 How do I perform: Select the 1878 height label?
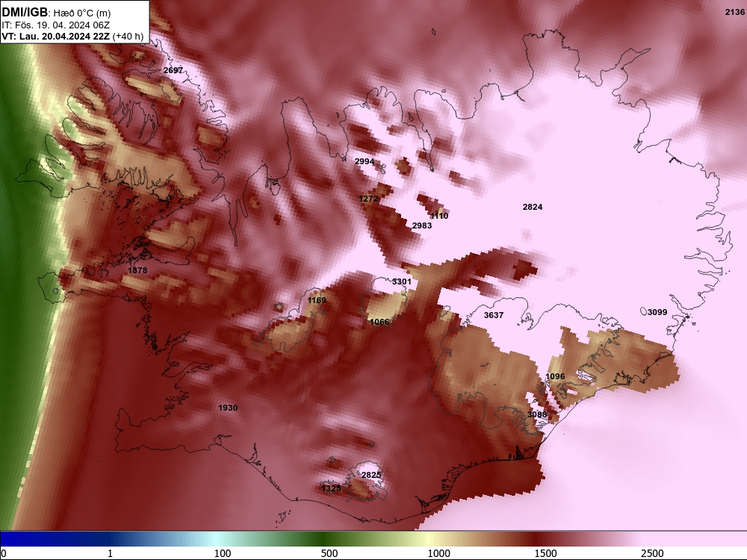pyautogui.click(x=137, y=270)
